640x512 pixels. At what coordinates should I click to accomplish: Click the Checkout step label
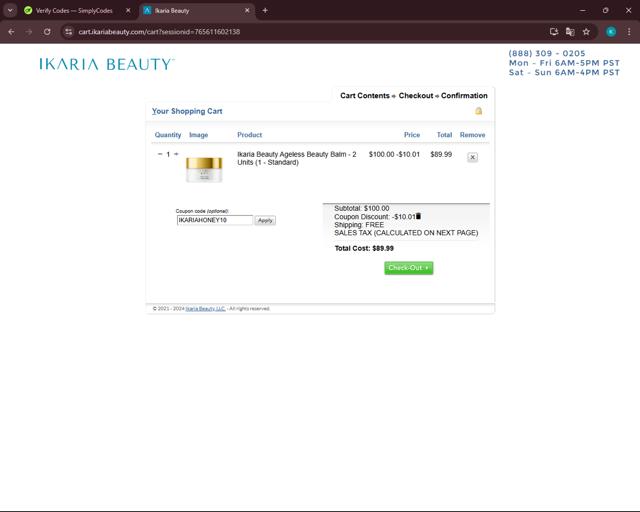click(x=416, y=96)
